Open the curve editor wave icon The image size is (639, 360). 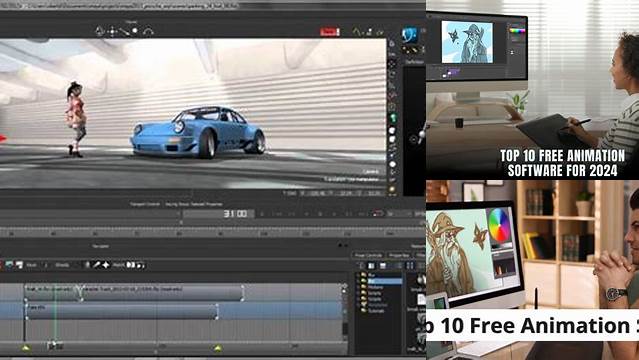click(357, 31)
